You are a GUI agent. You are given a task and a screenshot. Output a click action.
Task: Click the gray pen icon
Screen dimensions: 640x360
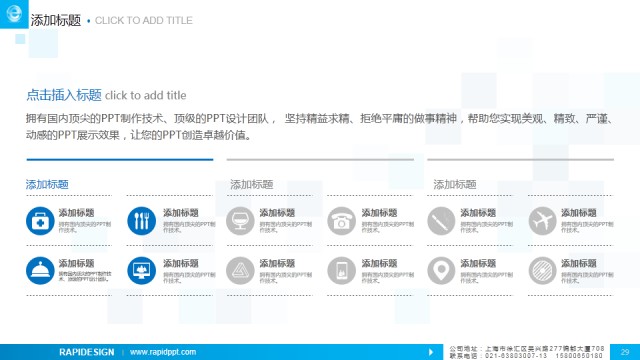[x=441, y=221]
